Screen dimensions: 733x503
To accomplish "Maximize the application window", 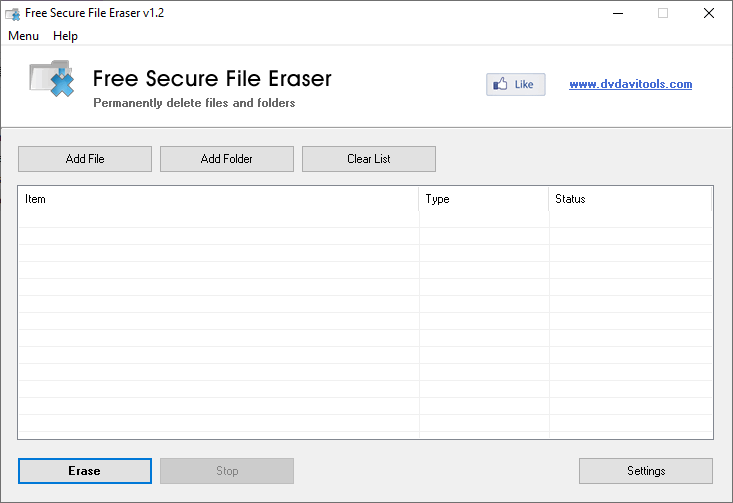I will 663,13.
